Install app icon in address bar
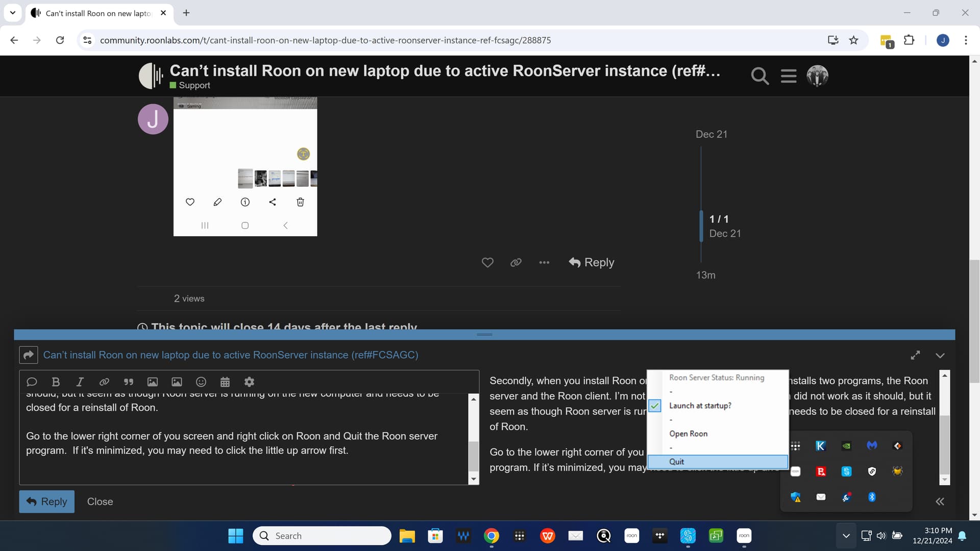Viewport: 980px width, 551px height. pos(833,40)
